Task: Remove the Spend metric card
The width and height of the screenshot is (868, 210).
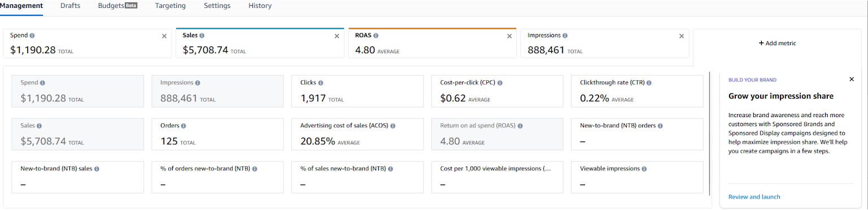Action: (164, 36)
